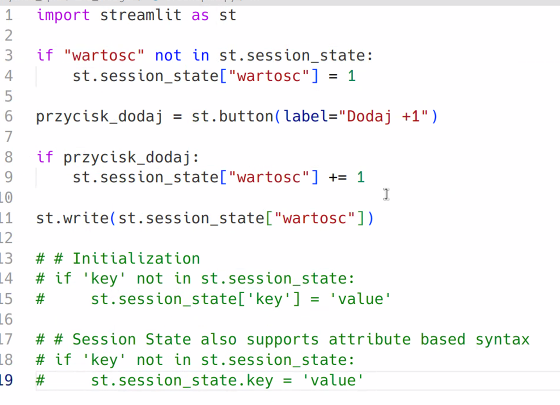Click the word 'streamlit' on line 1
The image size is (560, 405).
point(141,15)
